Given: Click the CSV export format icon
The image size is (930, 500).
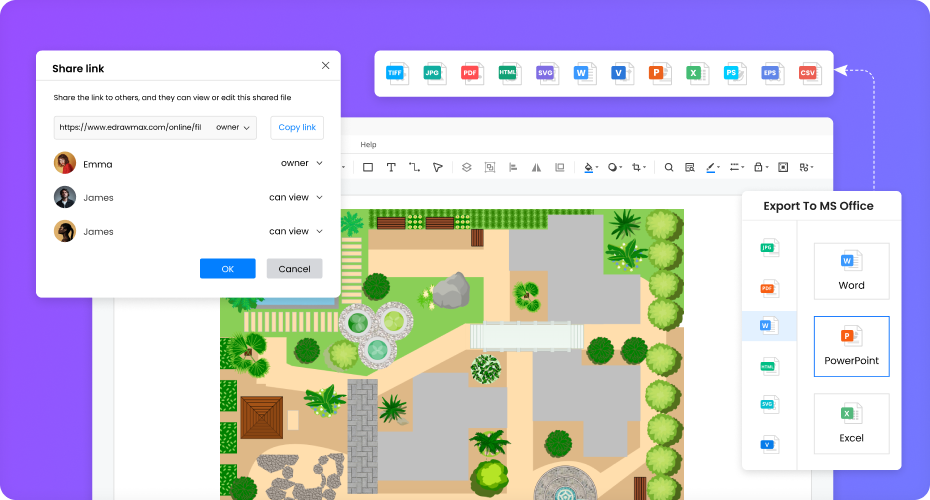Looking at the screenshot, I should [x=808, y=73].
